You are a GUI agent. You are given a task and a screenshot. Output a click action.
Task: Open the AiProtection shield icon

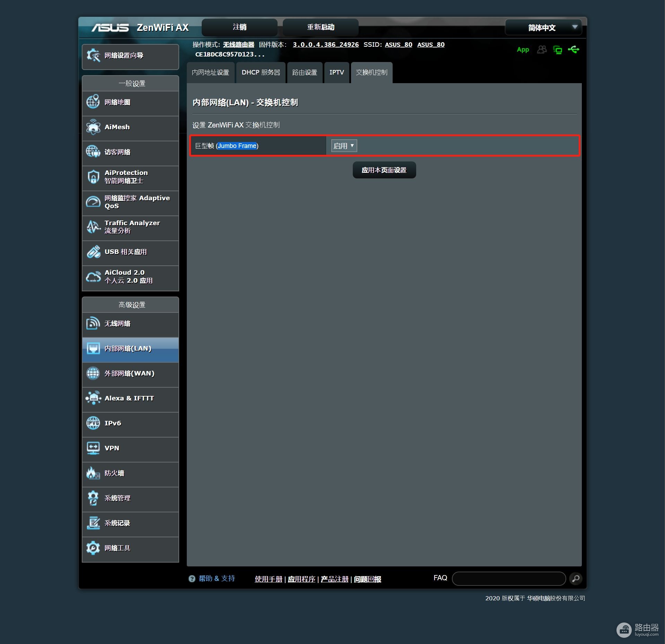[93, 177]
